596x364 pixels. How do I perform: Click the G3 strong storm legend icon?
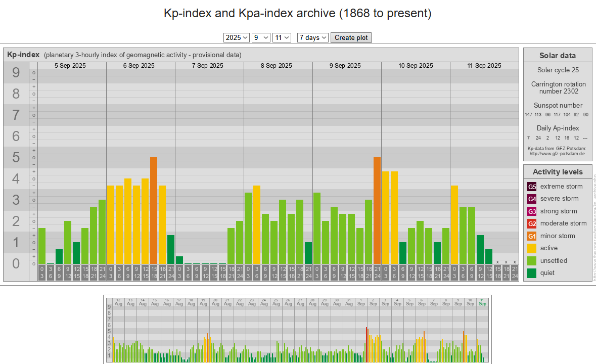point(532,211)
